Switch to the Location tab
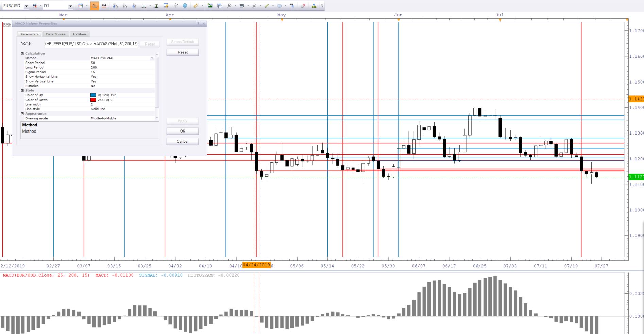The height and width of the screenshot is (334, 644). click(79, 34)
